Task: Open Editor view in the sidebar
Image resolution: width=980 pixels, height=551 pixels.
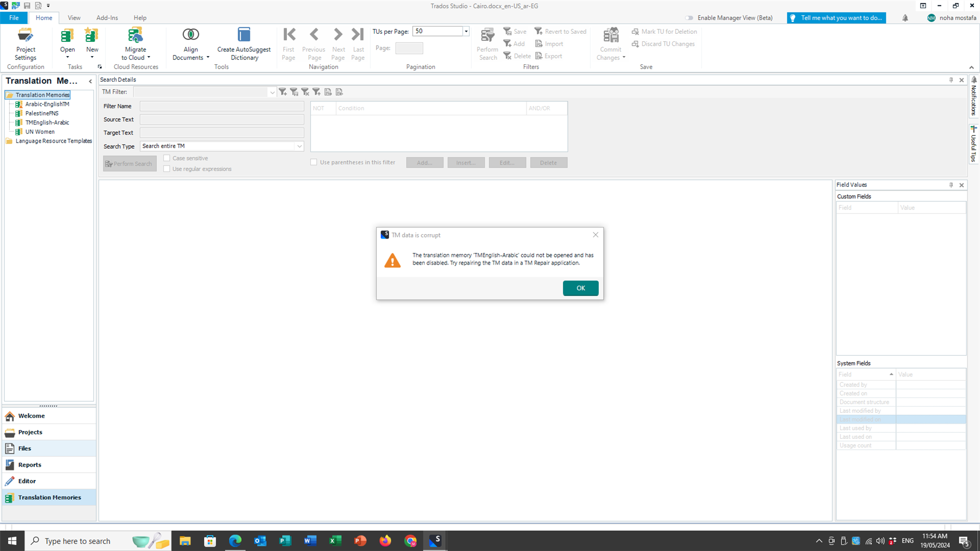Action: point(49,481)
